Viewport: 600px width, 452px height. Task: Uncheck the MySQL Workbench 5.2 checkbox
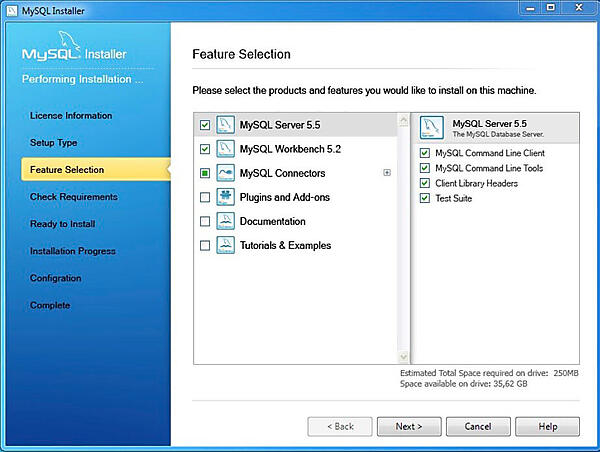pos(205,149)
